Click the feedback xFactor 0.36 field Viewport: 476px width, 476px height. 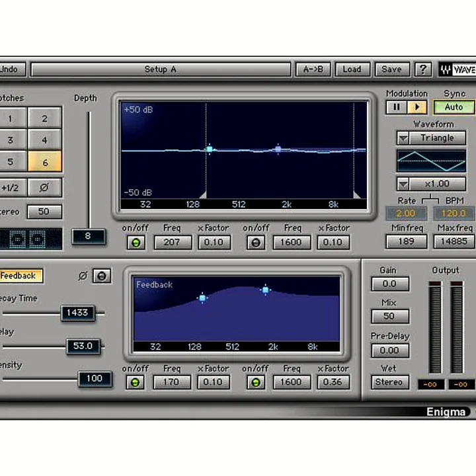[x=333, y=383]
